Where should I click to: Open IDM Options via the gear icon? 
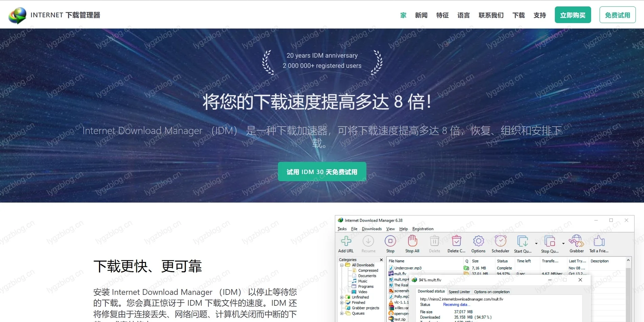click(478, 241)
